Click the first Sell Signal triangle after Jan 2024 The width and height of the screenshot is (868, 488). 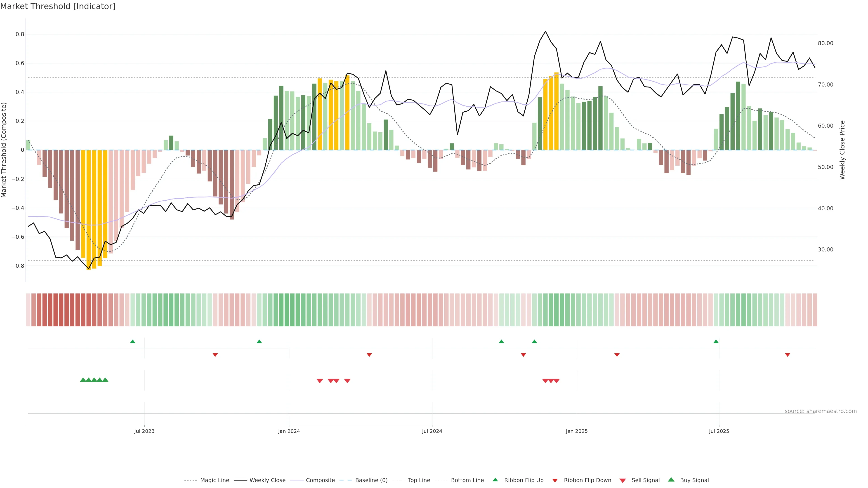tap(320, 381)
